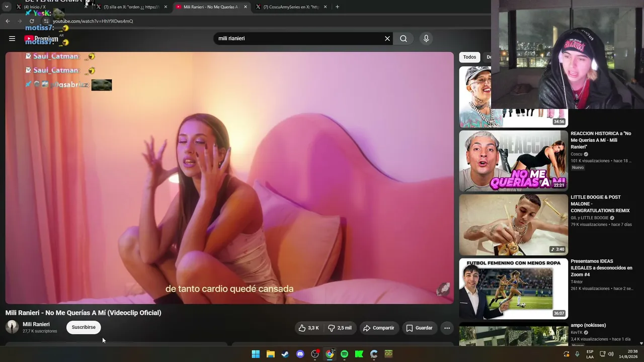
Task: Open the YouTube guide hamburger menu
Action: (x=12, y=38)
